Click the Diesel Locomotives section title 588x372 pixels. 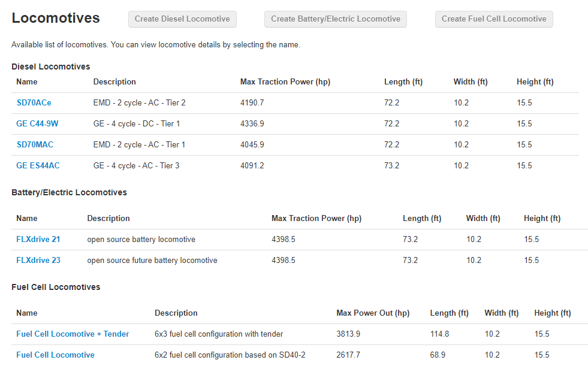pyautogui.click(x=51, y=66)
